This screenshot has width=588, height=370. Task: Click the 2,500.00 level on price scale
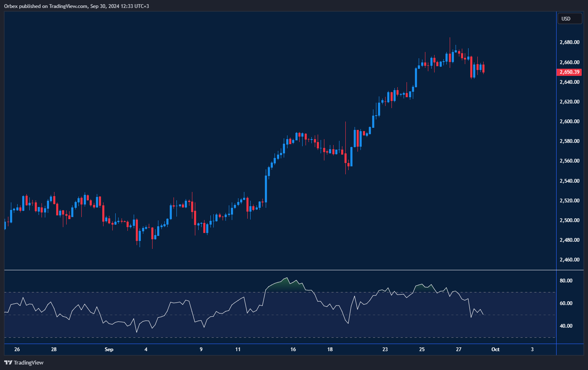[570, 220]
